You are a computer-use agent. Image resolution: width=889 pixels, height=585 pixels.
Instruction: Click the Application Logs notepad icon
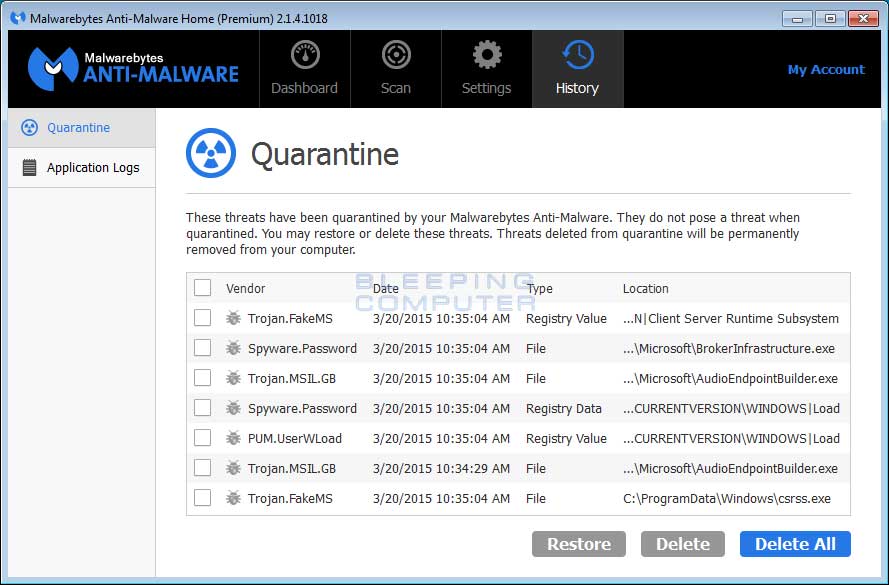[29, 168]
